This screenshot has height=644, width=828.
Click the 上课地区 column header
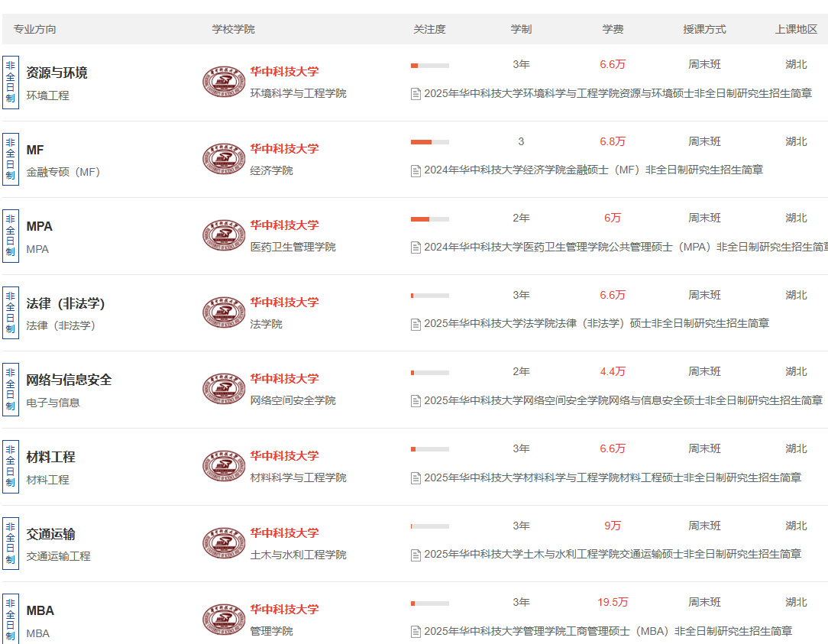tap(797, 30)
